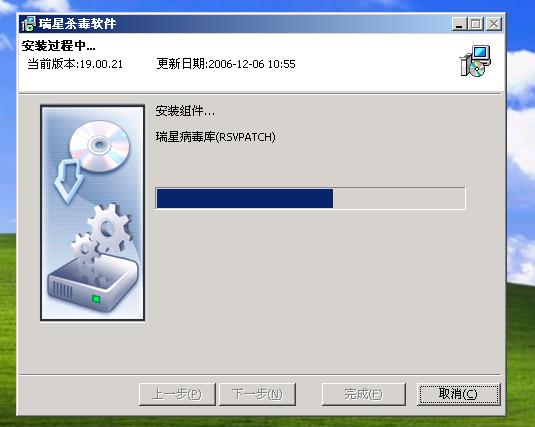This screenshot has height=427, width=535.
Task: Click the Rising Antivirus title bar icon
Action: point(28,24)
